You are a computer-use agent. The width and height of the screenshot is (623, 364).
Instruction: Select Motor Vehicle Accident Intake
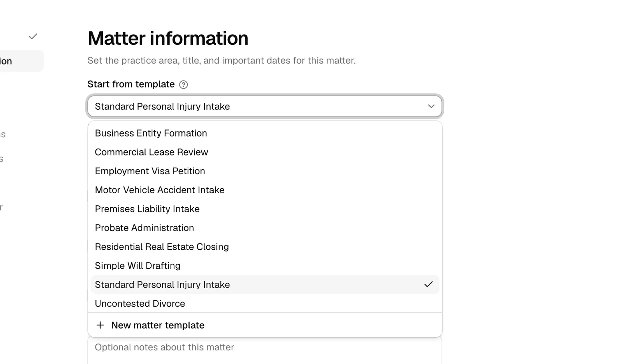pos(265,190)
